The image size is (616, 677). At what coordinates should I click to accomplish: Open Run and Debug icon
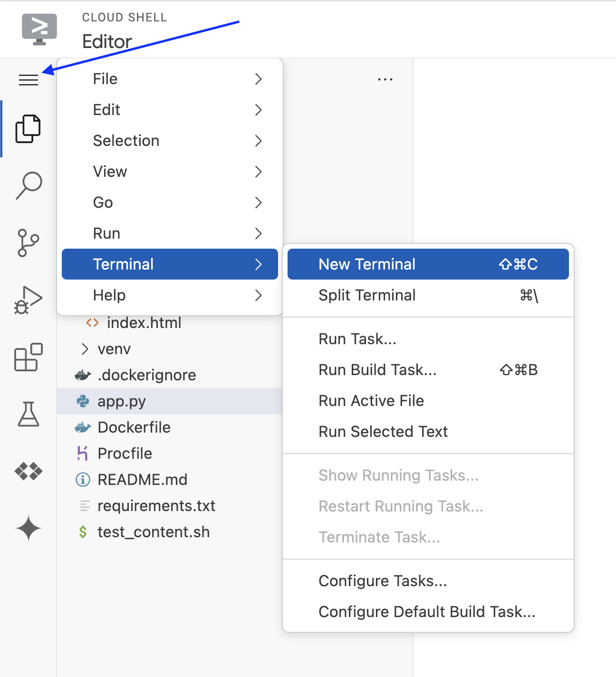point(28,300)
